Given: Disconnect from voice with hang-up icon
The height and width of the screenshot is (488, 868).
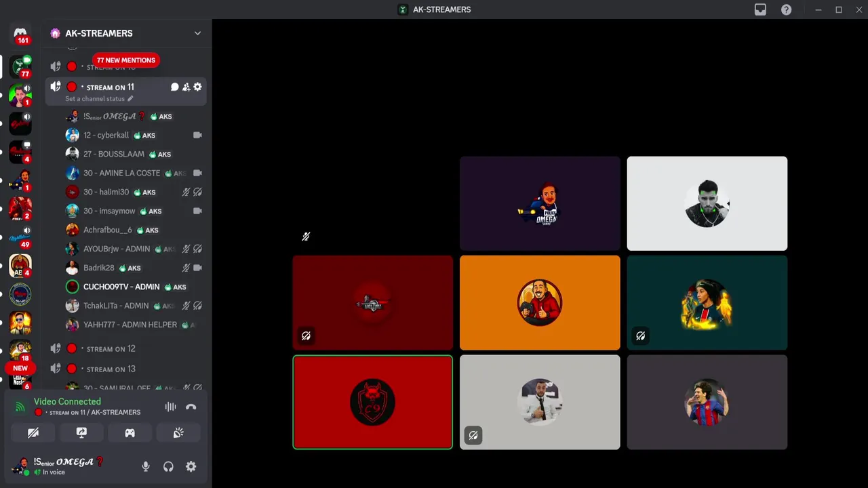Looking at the screenshot, I should (x=191, y=407).
